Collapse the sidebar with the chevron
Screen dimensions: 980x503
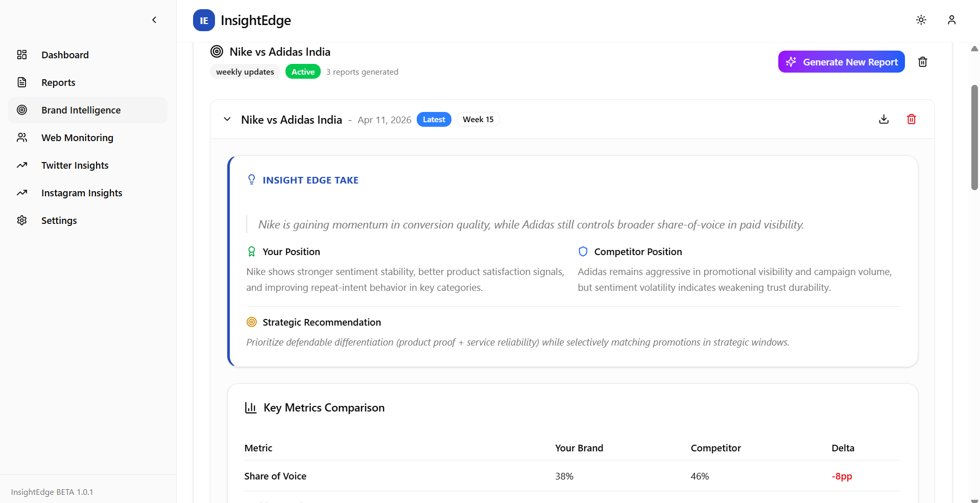(x=154, y=20)
